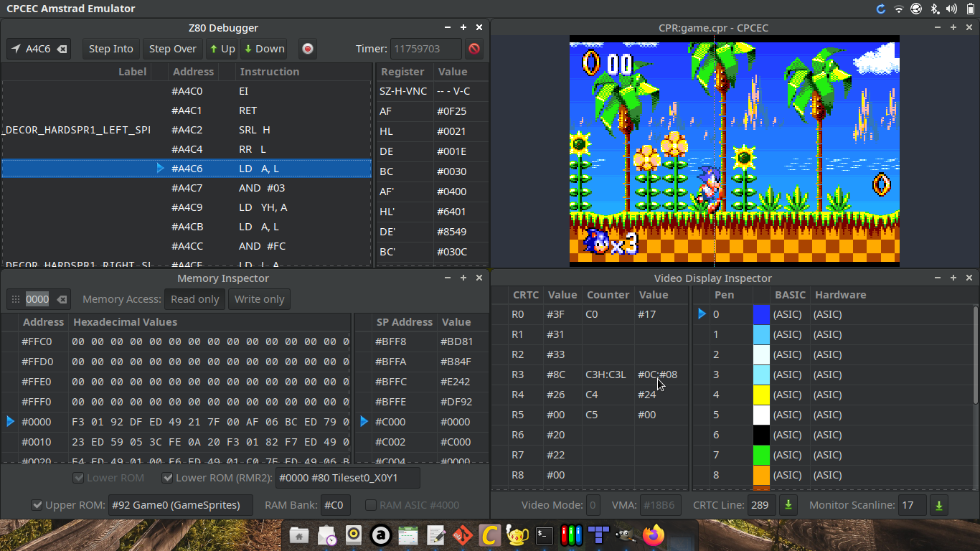Image resolution: width=980 pixels, height=551 pixels.
Task: Click the sync icon in top system tray
Action: click(x=881, y=9)
